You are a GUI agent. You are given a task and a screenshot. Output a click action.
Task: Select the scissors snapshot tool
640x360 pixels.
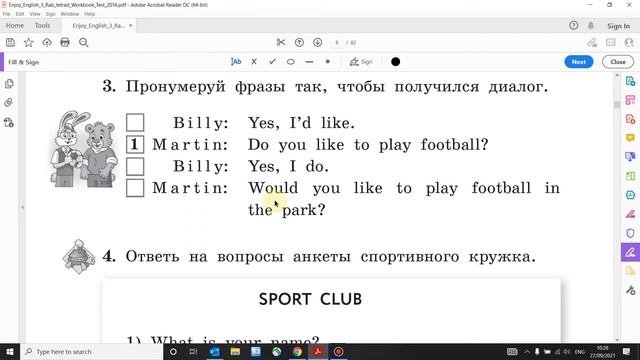[x=281, y=42]
